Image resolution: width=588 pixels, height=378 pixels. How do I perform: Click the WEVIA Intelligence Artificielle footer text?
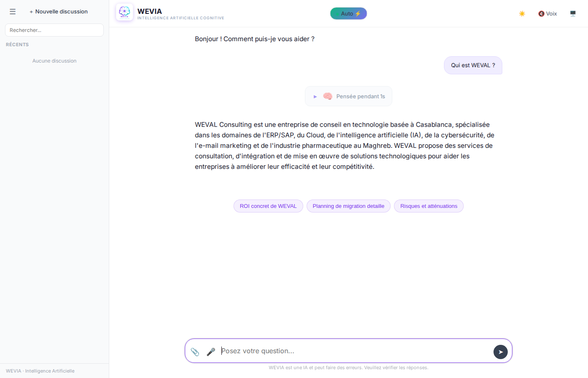(x=40, y=371)
